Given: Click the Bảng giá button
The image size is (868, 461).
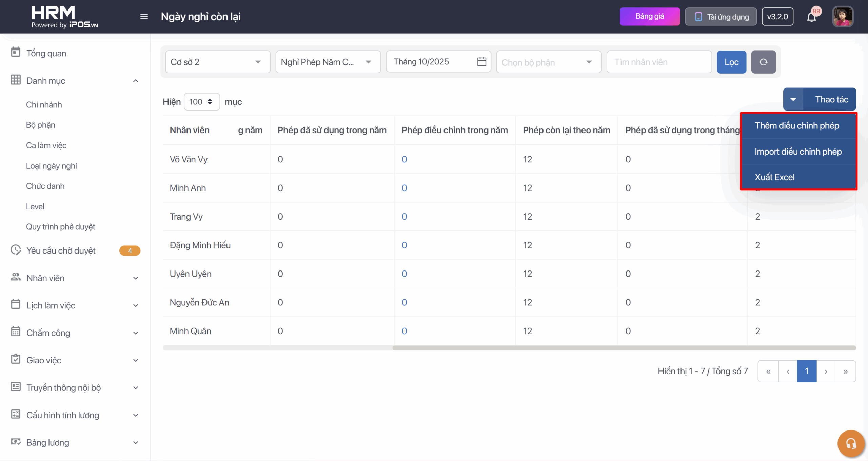Looking at the screenshot, I should [650, 17].
